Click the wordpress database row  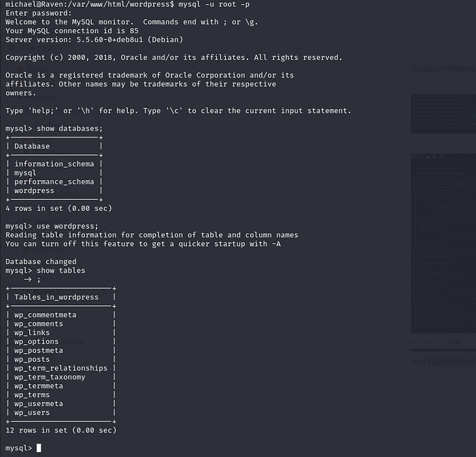pyautogui.click(x=34, y=190)
